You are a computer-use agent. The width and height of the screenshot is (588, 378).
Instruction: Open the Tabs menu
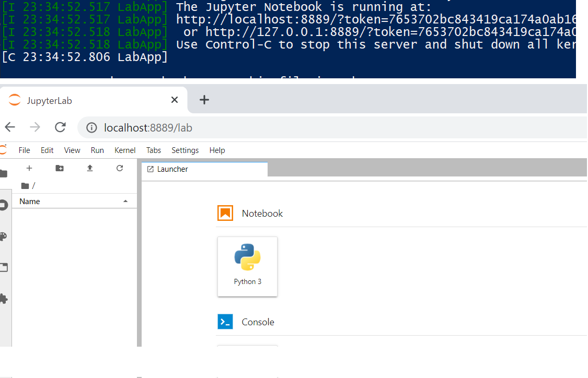[x=153, y=150]
